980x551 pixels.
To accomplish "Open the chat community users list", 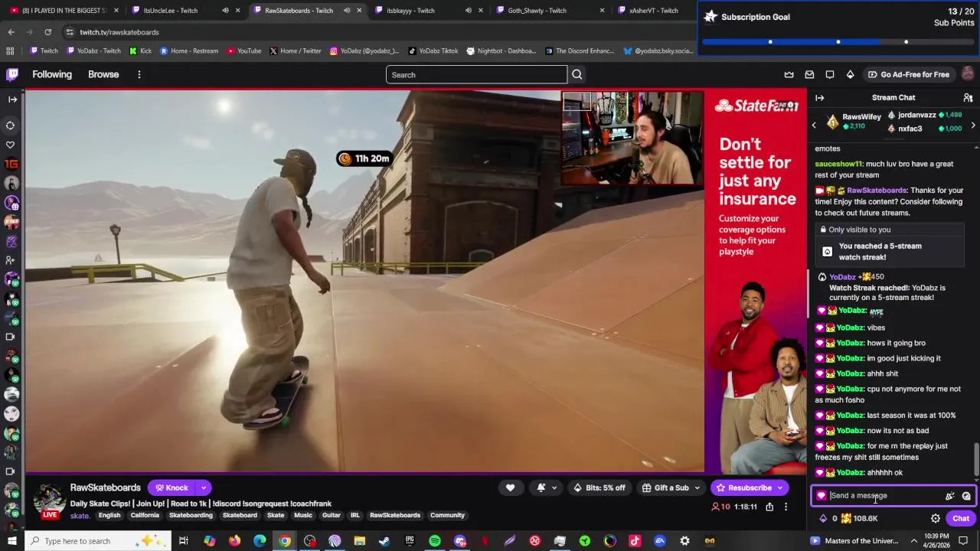I will pos(968,98).
